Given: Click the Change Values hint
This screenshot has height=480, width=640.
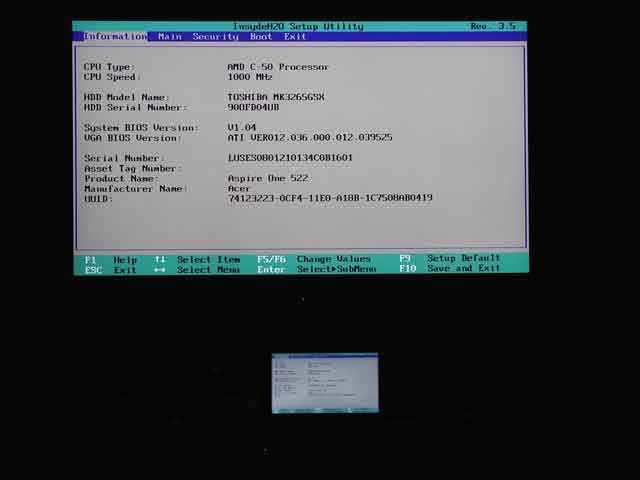Looking at the screenshot, I should (334, 260).
